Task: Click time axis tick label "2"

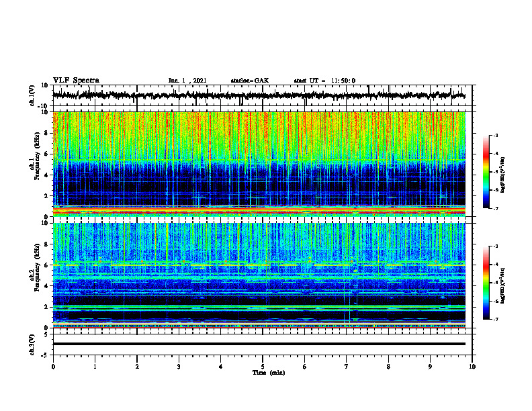Action: pyautogui.click(x=137, y=367)
